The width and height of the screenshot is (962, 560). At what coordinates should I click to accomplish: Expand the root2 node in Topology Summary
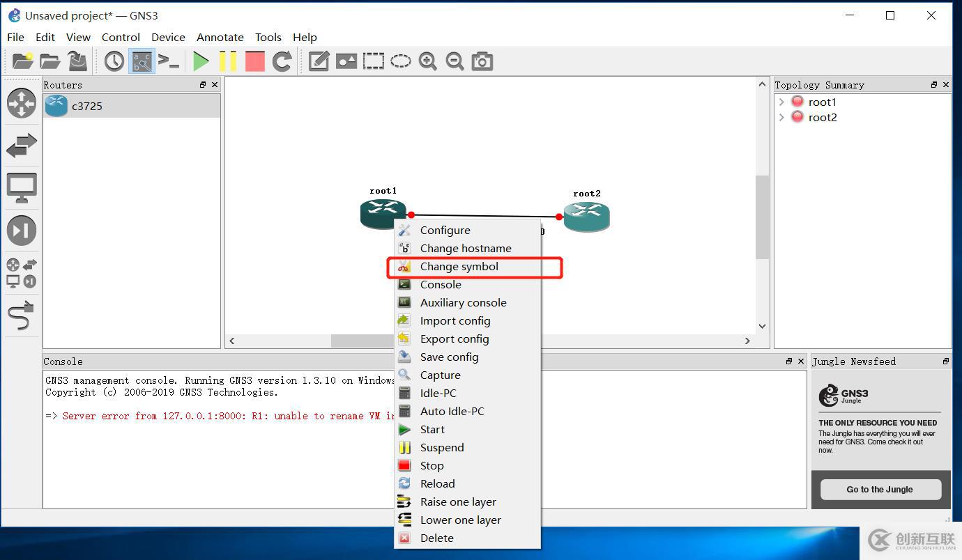point(781,117)
